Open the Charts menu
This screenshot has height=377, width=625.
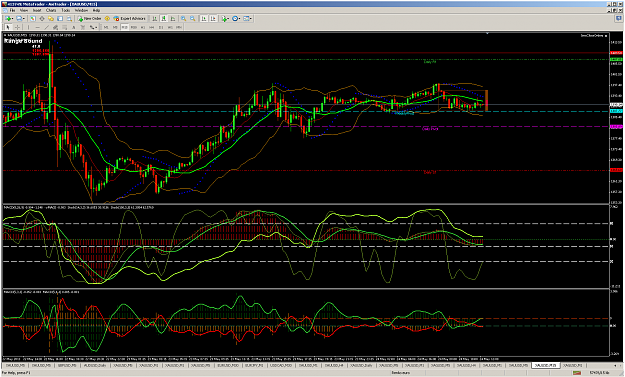click(x=51, y=10)
